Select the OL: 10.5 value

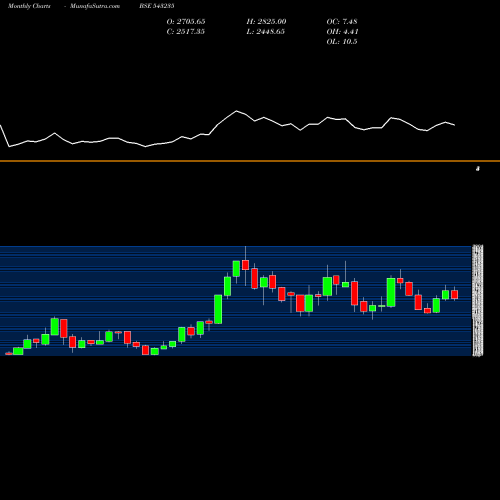[342, 41]
